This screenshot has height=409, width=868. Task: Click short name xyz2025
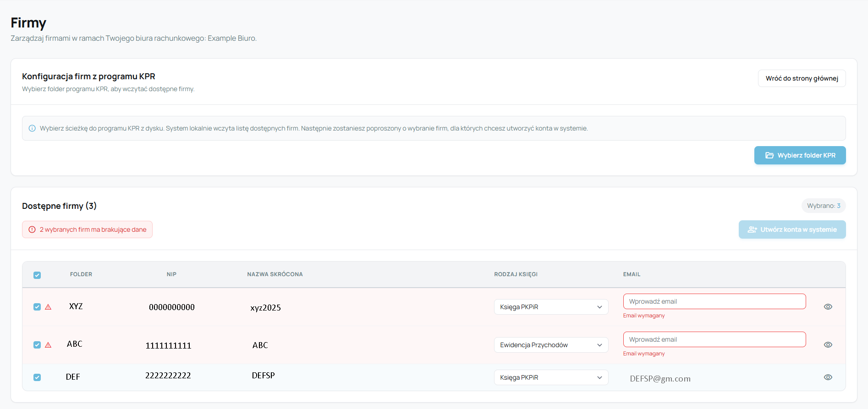[265, 308]
